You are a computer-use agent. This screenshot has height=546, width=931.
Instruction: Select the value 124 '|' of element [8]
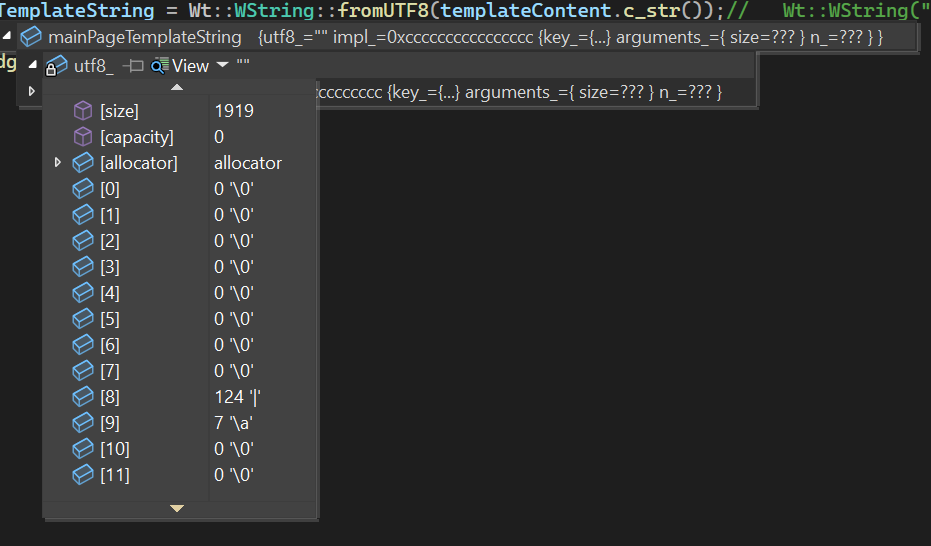[x=238, y=397]
